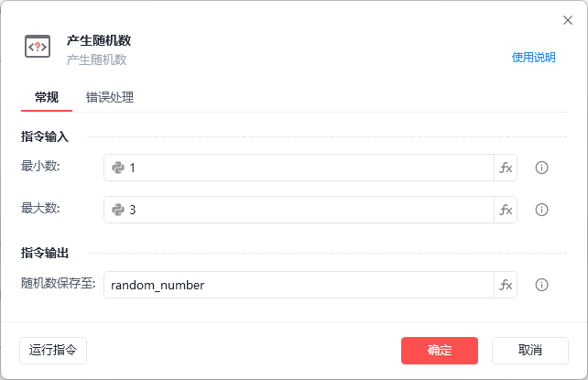Cancel the dialog with 取消
This screenshot has width=588, height=380.
pyautogui.click(x=529, y=350)
